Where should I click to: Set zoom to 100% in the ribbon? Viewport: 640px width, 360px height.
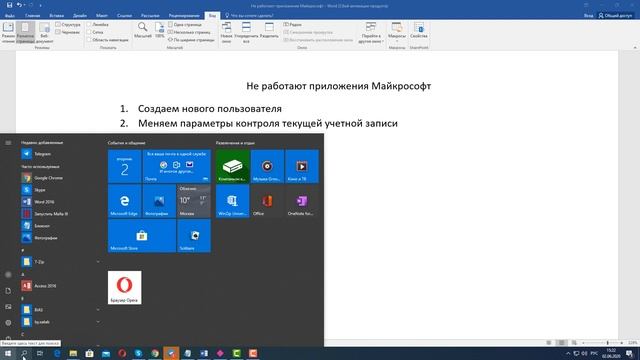(160, 30)
